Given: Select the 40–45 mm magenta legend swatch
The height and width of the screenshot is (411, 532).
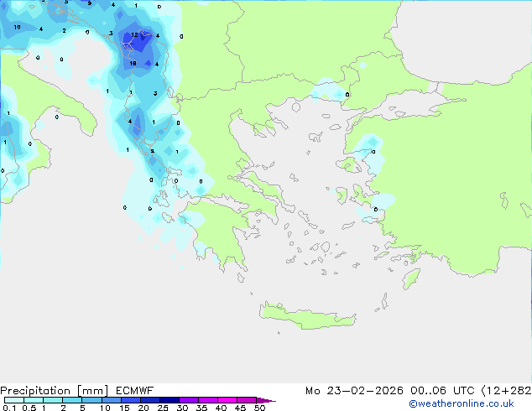Looking at the screenshot, I should (x=227, y=400).
